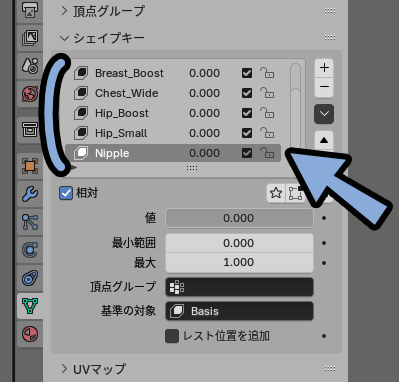Toggle the 相対 relative checkbox
This screenshot has width=399, height=382.
pyautogui.click(x=66, y=193)
